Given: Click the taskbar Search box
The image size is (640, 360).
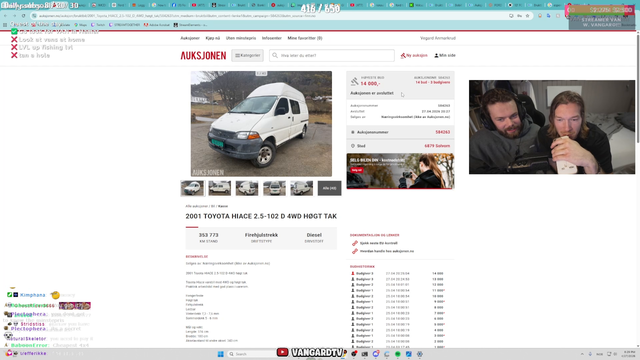Looking at the screenshot, I should 251,354.
